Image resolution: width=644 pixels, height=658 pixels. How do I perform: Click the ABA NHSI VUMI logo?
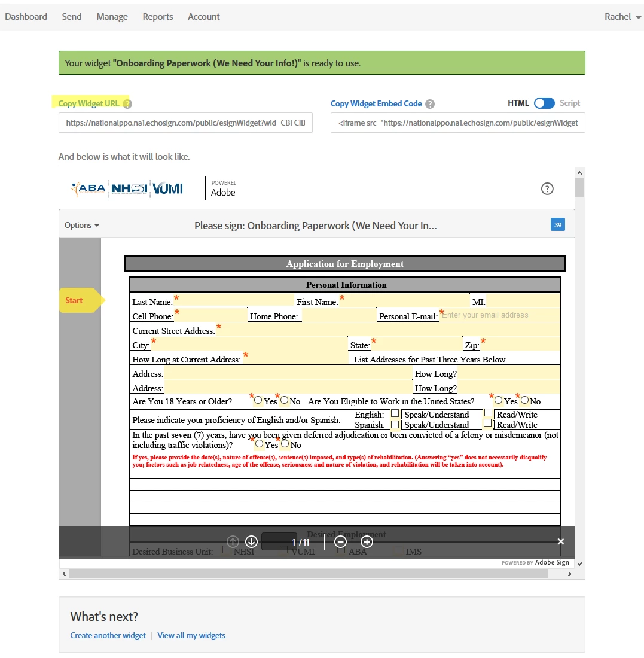click(127, 188)
